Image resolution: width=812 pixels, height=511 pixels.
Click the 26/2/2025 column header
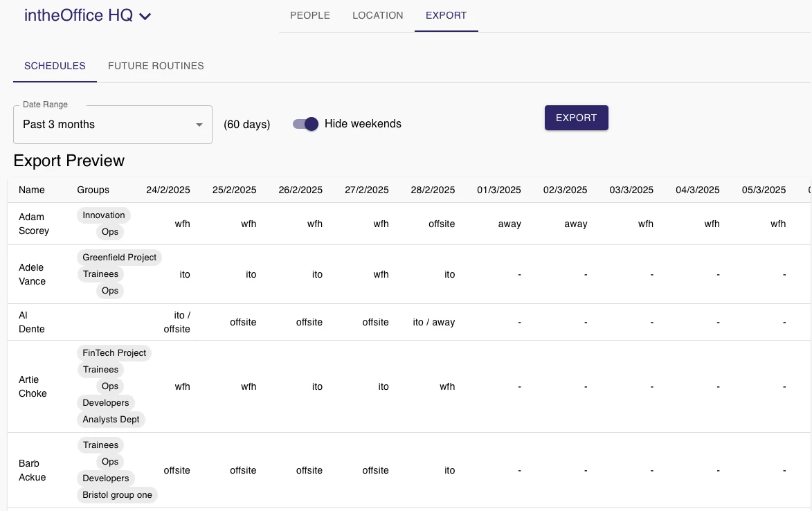tap(300, 190)
